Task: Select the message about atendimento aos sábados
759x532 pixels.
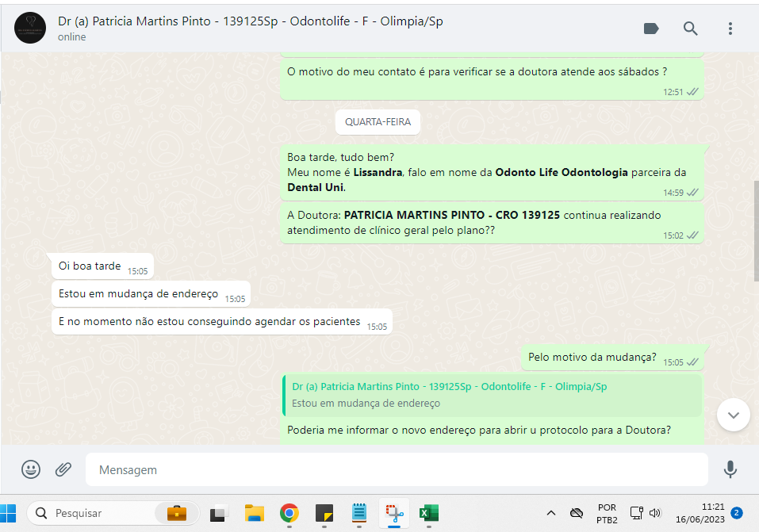Action: (492, 79)
